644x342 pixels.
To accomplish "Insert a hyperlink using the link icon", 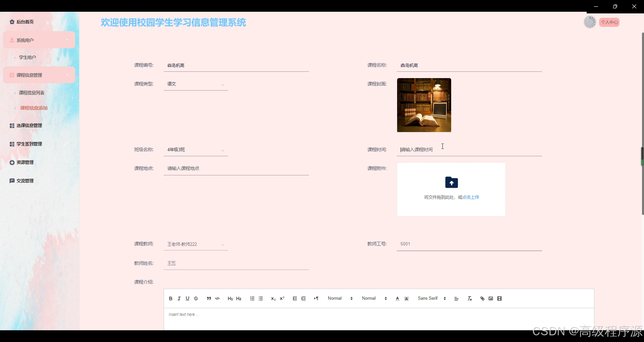I will (482, 298).
